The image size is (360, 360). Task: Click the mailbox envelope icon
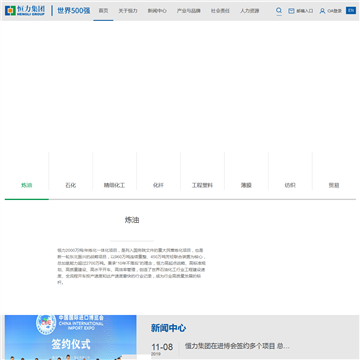291,11
